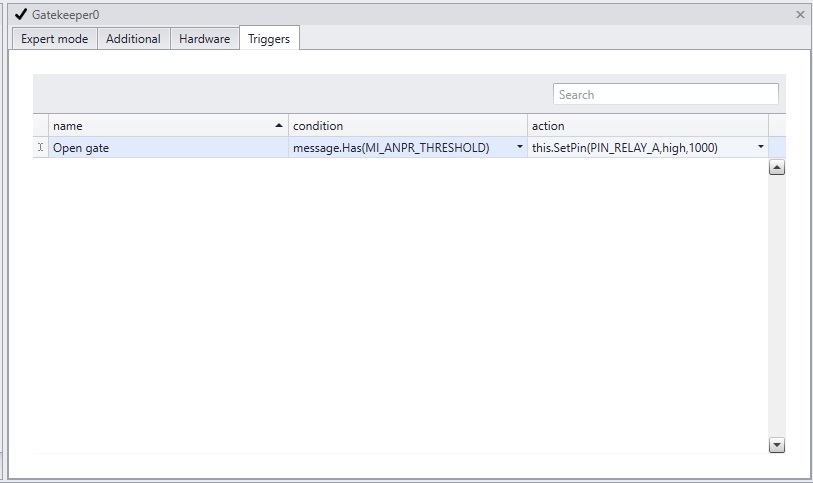Click the Search input field
This screenshot has height=483, width=813.
point(666,94)
